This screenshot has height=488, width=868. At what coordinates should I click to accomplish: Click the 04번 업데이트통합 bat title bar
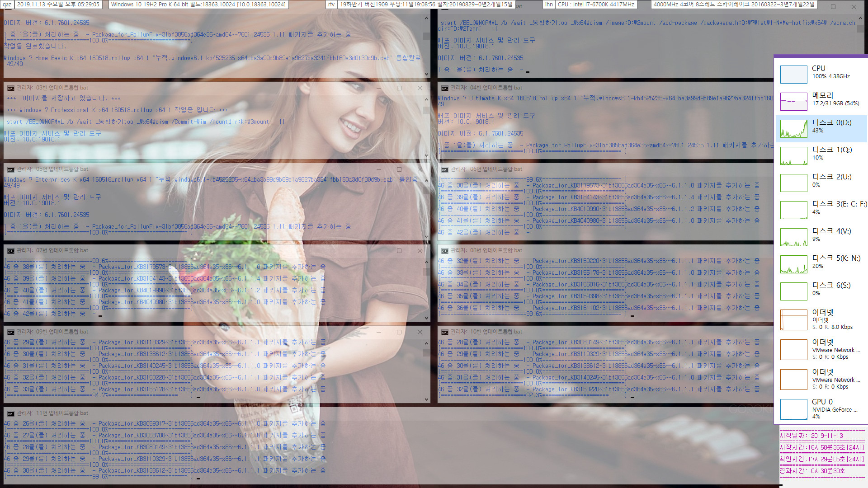[605, 88]
